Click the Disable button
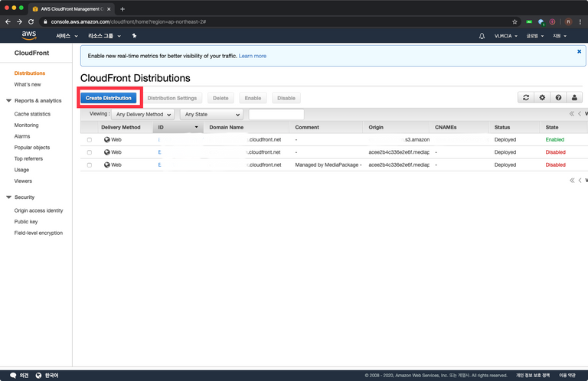588x381 pixels. click(x=286, y=98)
